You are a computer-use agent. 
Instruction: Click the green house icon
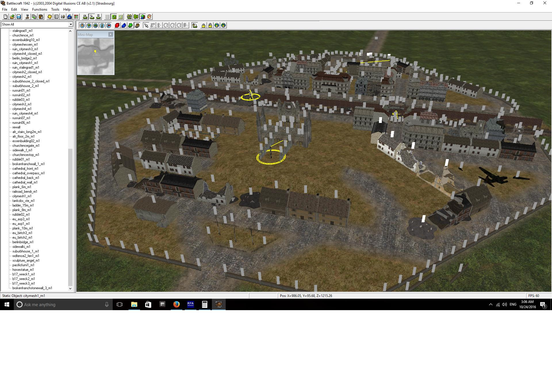point(131,26)
